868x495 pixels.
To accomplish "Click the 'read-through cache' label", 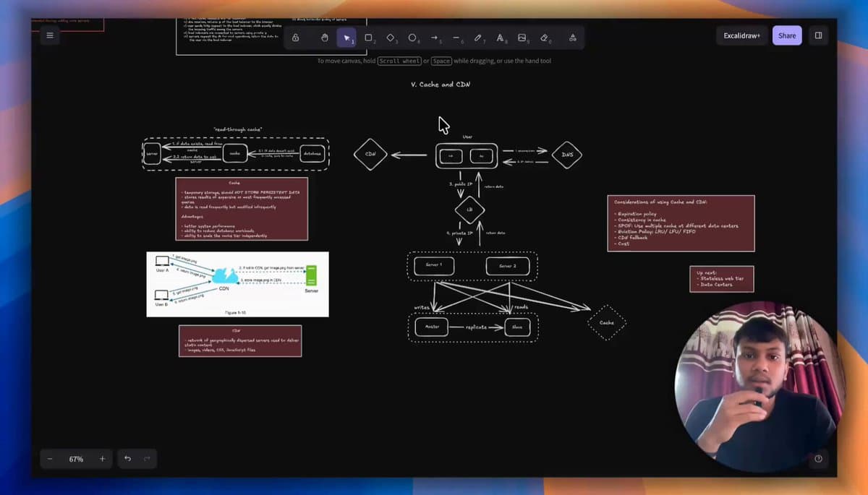I will point(238,129).
